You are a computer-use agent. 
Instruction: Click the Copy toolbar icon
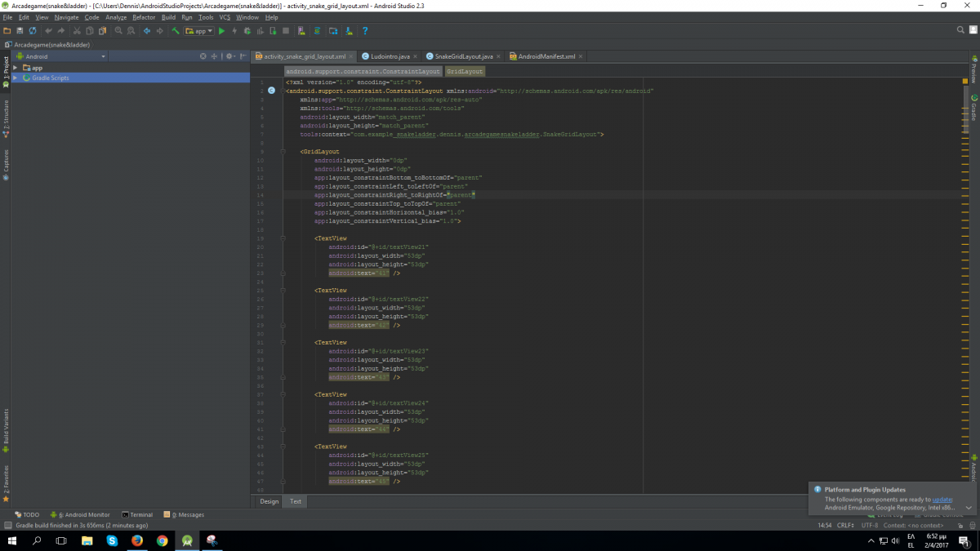(x=90, y=31)
